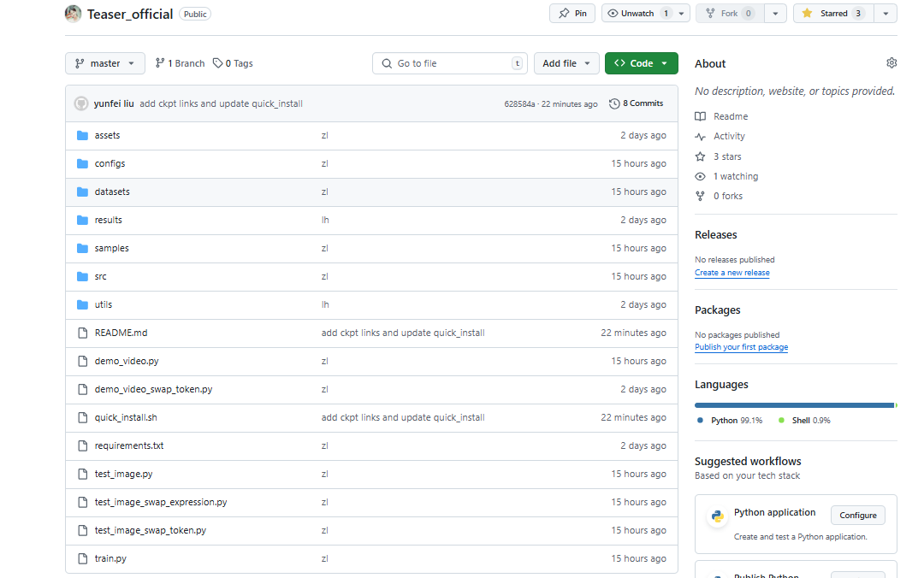This screenshot has width=924, height=578.
Task: Click the star icon beside 3 stars
Action: 700,156
